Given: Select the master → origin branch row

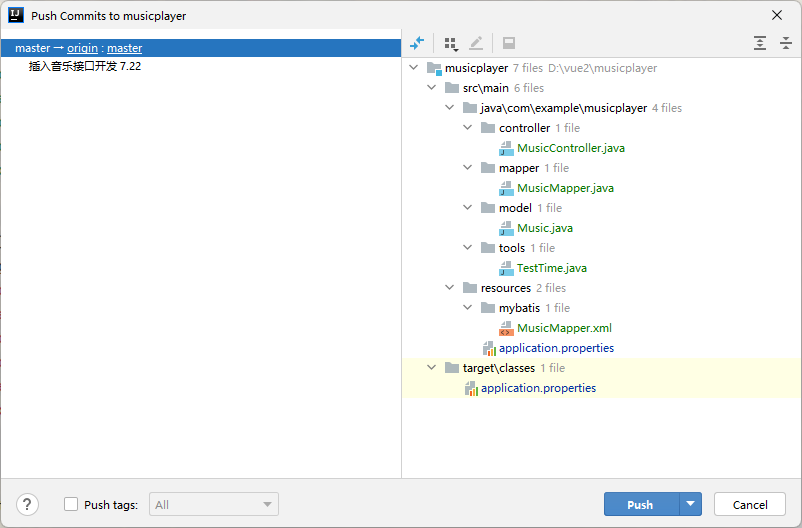Looking at the screenshot, I should [201, 48].
